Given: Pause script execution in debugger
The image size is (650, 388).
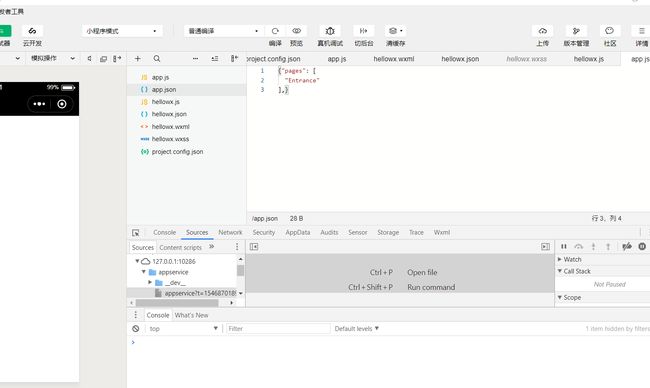Looking at the screenshot, I should click(564, 247).
